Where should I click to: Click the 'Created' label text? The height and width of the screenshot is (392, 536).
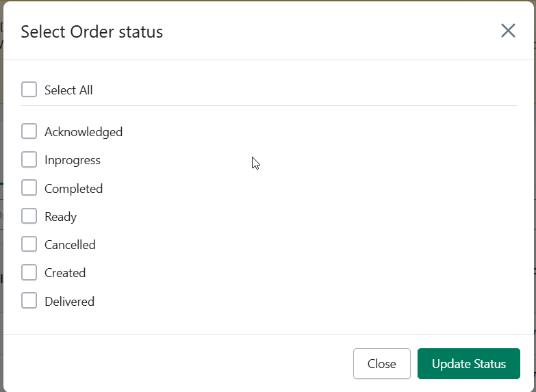point(65,273)
